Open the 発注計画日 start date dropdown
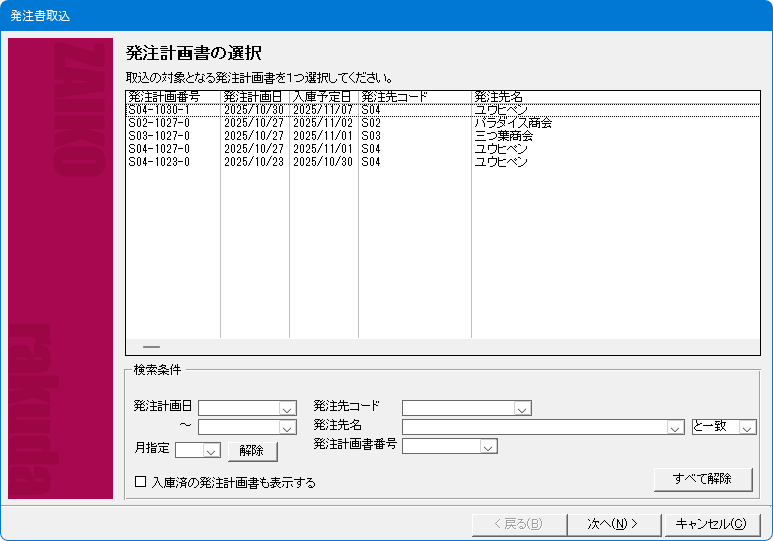This screenshot has width=773, height=541. tap(287, 408)
